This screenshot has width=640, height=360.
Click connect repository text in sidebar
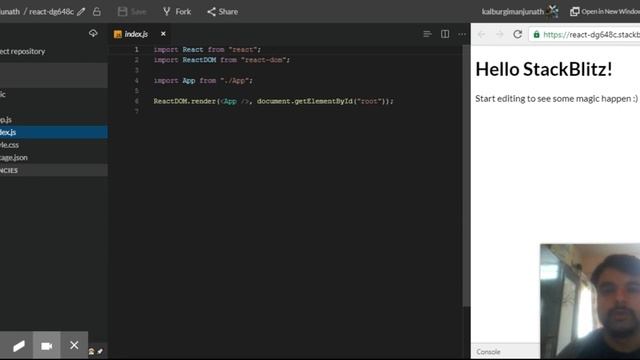(x=22, y=51)
